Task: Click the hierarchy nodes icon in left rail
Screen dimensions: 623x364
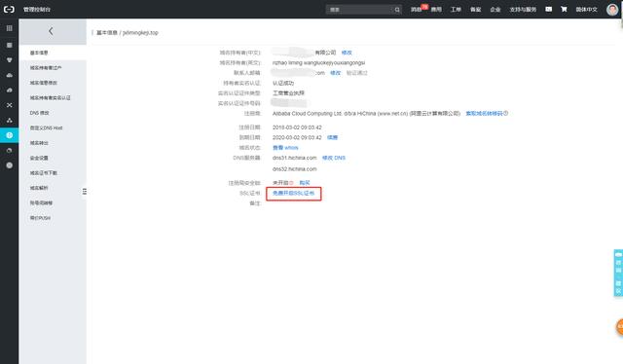Action: 9,120
